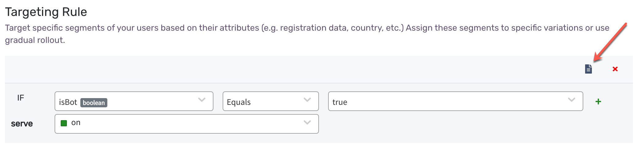Click the isBot attribute name text
Image resolution: width=644 pixels, height=149 pixels.
click(68, 102)
